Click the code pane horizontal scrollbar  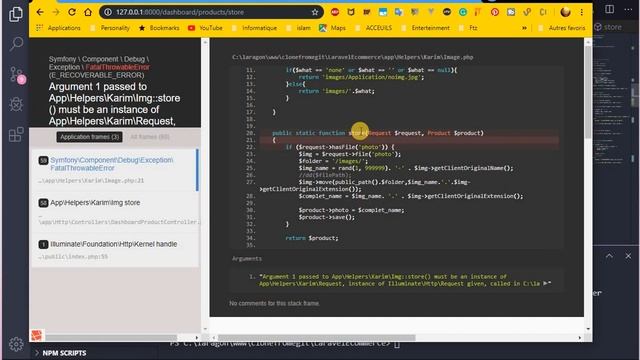(x=317, y=338)
